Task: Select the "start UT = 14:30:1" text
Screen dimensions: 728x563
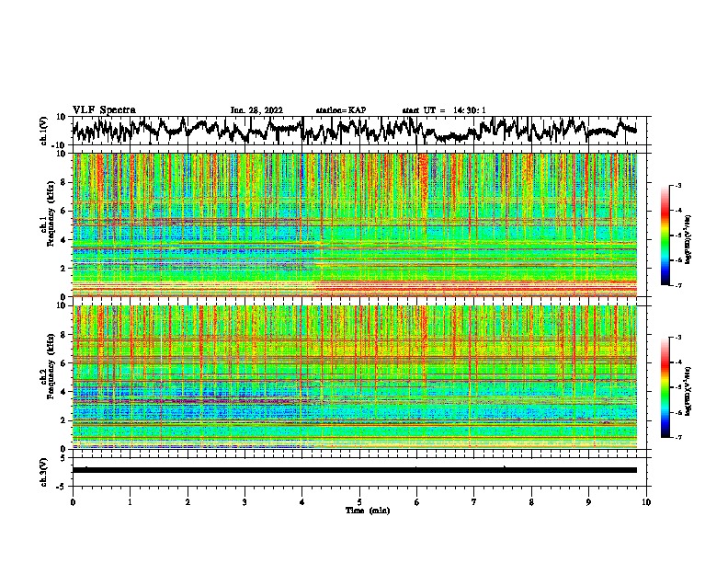Action: click(x=444, y=110)
